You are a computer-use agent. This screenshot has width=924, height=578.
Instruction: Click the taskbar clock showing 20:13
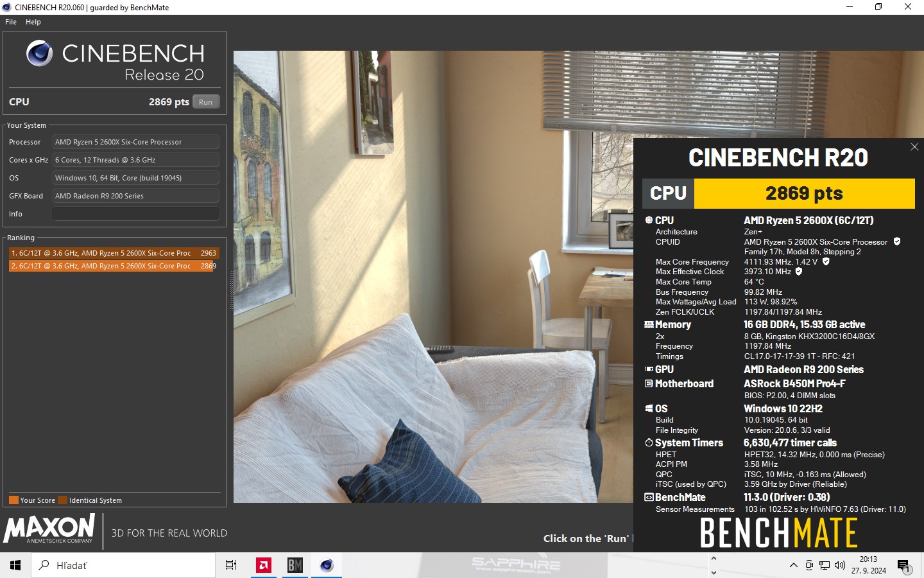868,565
